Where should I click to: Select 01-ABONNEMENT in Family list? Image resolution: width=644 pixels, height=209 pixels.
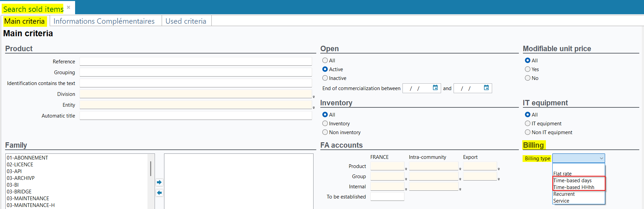[27, 158]
